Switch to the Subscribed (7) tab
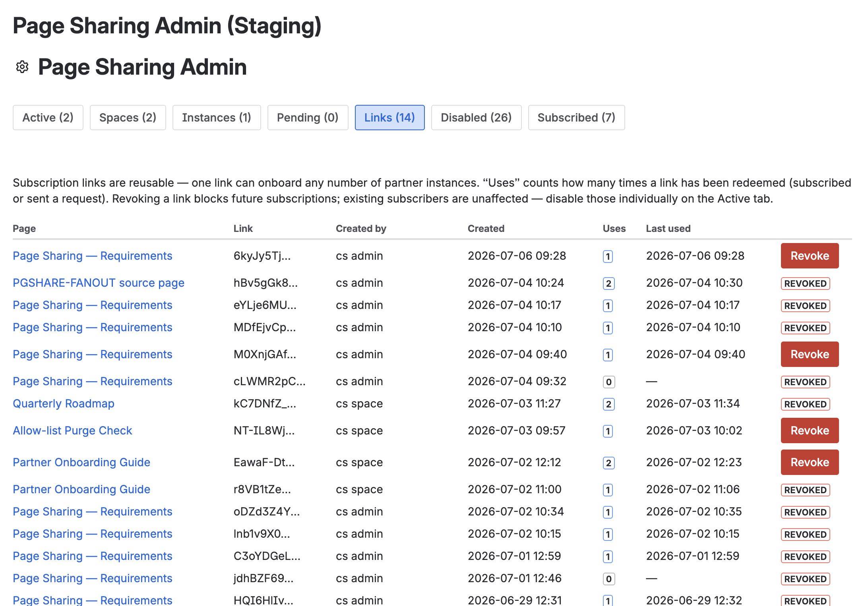 [x=577, y=118]
